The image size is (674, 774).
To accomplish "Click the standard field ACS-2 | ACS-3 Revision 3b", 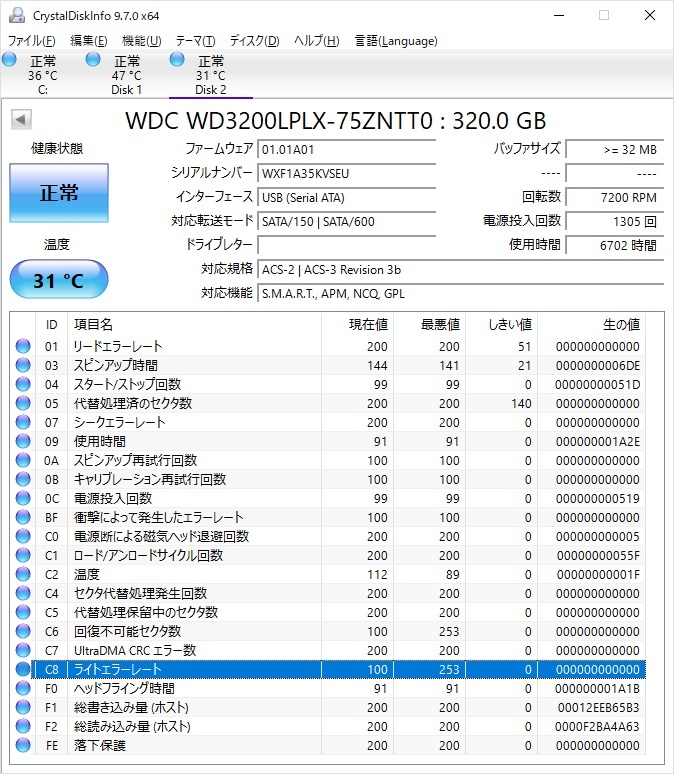I will (x=461, y=270).
